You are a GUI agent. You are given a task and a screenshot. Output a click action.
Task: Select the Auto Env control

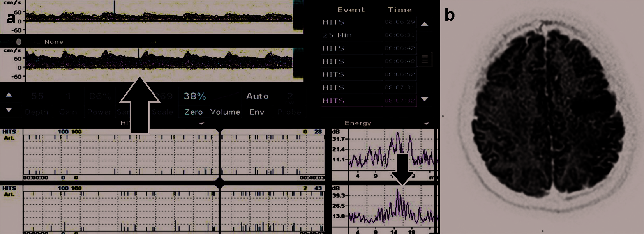point(257,104)
